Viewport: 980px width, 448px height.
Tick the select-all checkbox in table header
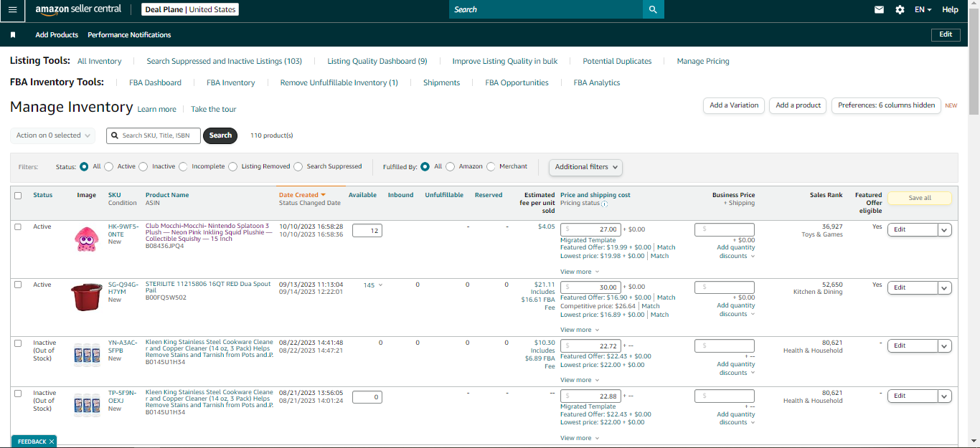click(x=18, y=195)
